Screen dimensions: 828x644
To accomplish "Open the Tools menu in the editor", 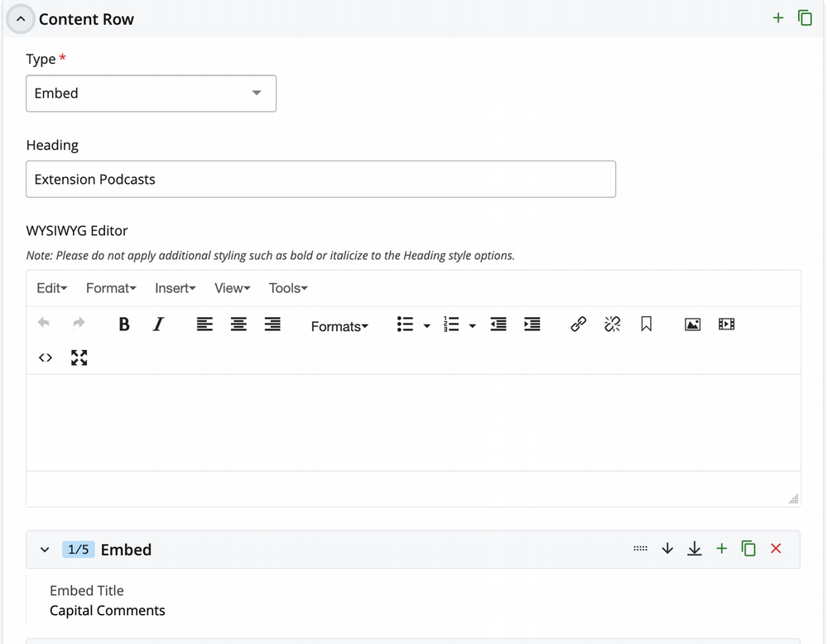I will 287,288.
